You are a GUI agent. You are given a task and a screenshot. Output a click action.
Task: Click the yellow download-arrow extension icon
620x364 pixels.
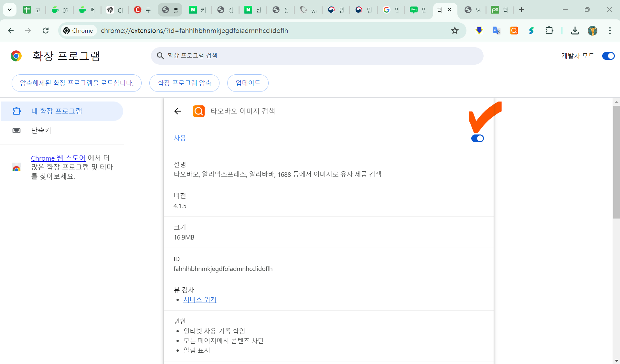[479, 31]
